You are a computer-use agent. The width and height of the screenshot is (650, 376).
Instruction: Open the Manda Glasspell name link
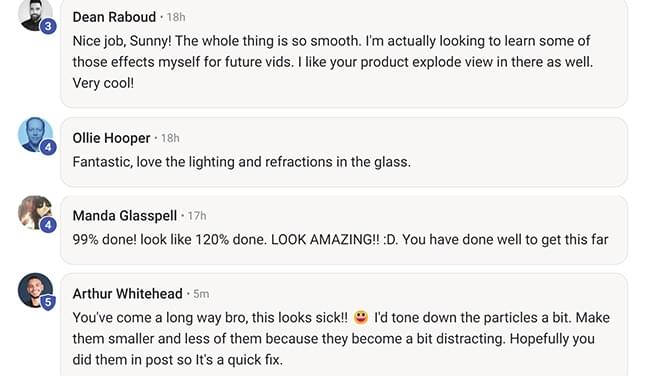(125, 216)
